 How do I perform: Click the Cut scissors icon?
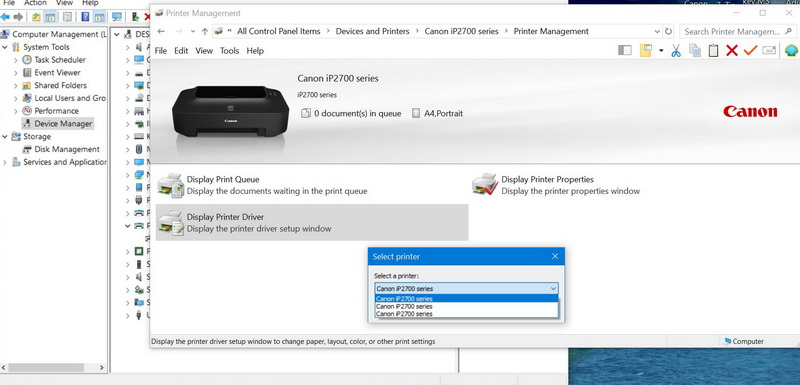676,50
